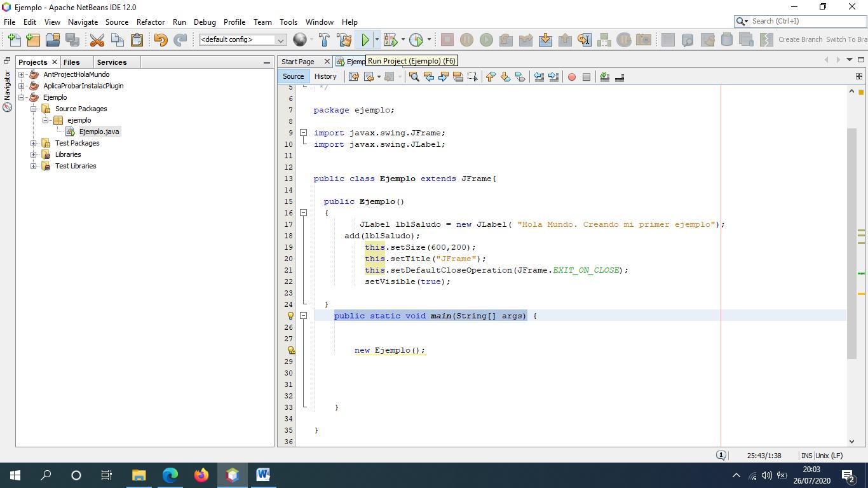Viewport: 868px width, 488px height.
Task: Select the Services tab button
Action: point(112,62)
